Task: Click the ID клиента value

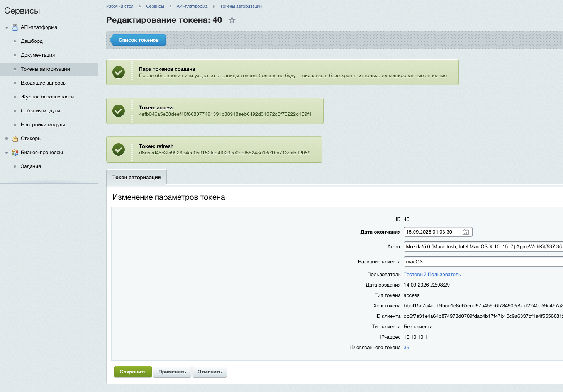Action: pyautogui.click(x=483, y=316)
